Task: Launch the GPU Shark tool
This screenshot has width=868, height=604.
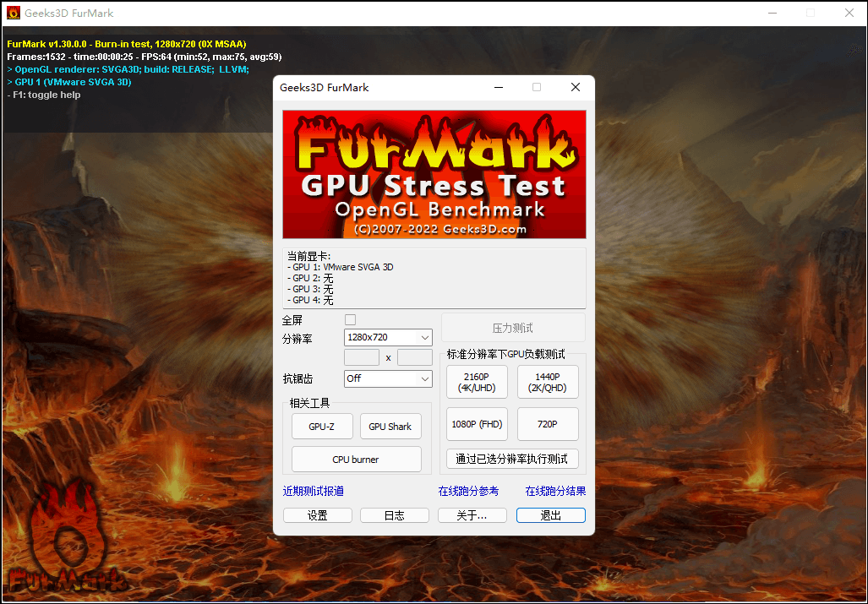Action: click(390, 426)
